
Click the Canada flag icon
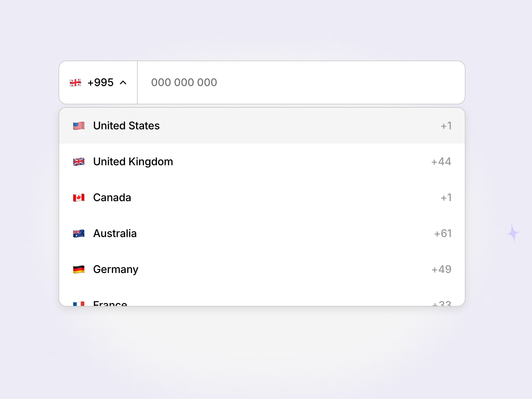pyautogui.click(x=78, y=198)
